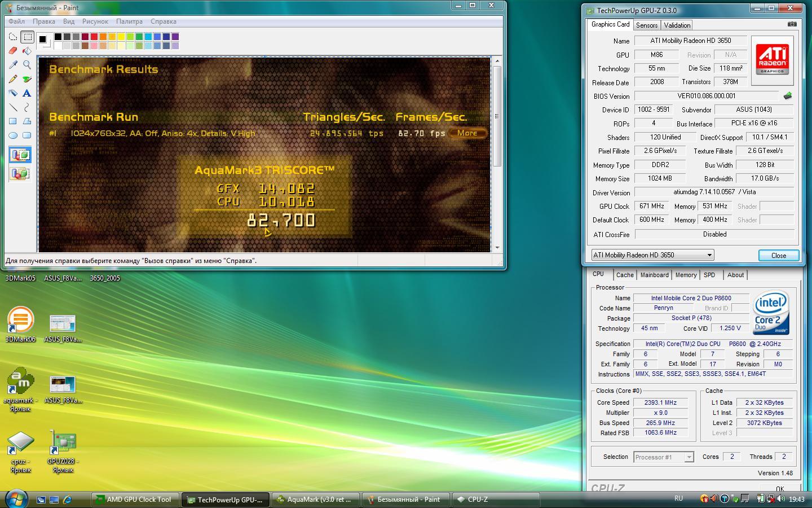Launch Internet Explorer from Quick Launch

click(x=68, y=500)
